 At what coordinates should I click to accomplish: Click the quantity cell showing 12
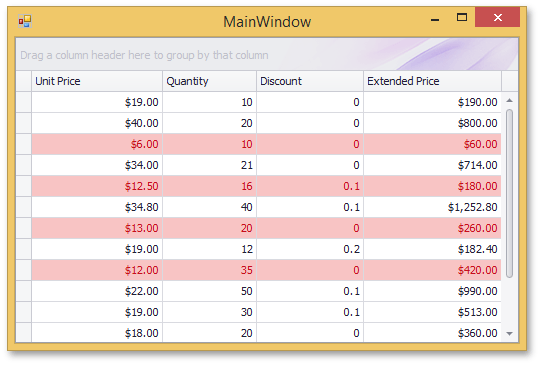click(x=209, y=249)
